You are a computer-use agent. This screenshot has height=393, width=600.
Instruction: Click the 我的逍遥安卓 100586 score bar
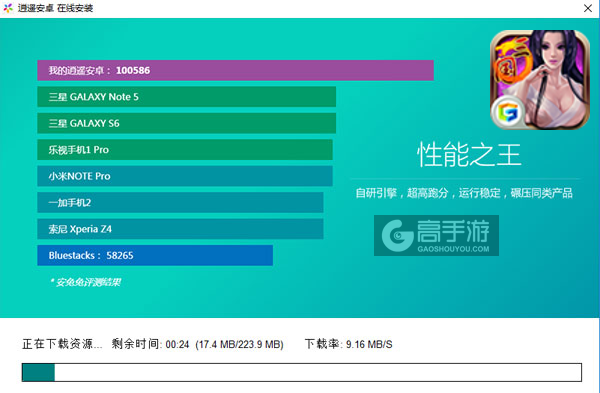pos(235,70)
